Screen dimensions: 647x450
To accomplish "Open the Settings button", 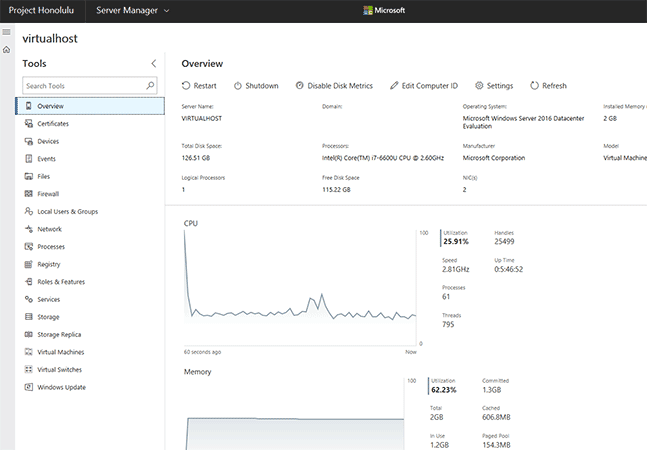I will tap(494, 85).
